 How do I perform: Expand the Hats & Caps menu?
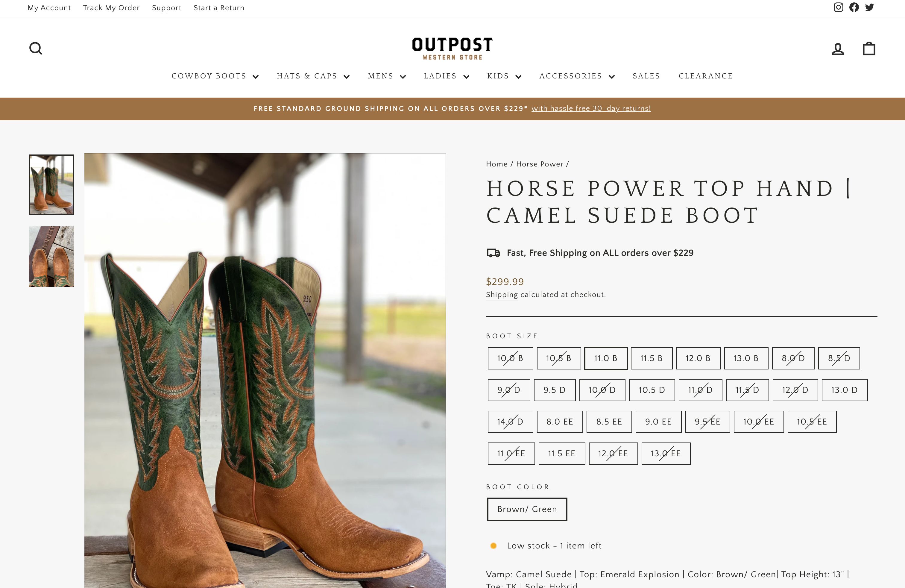click(313, 76)
